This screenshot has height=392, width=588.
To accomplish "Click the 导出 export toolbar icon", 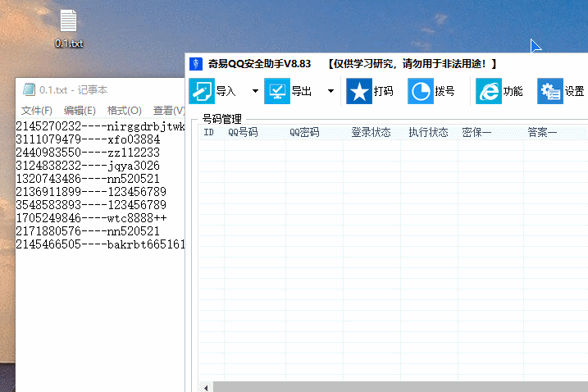I will click(277, 91).
